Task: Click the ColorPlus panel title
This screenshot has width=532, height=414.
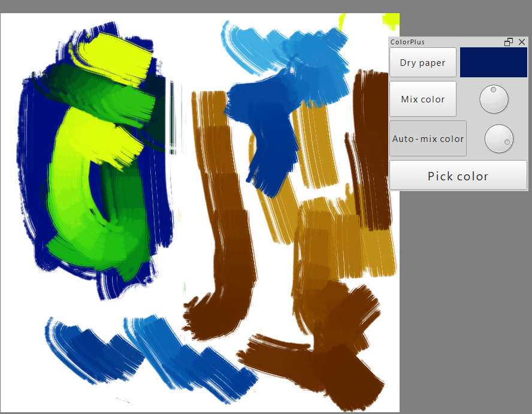Action: tap(407, 42)
